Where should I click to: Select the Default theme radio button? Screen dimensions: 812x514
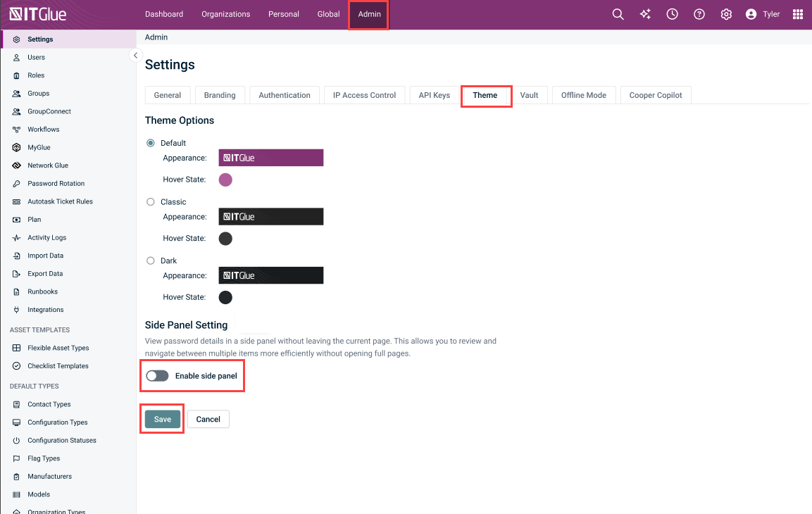[151, 143]
